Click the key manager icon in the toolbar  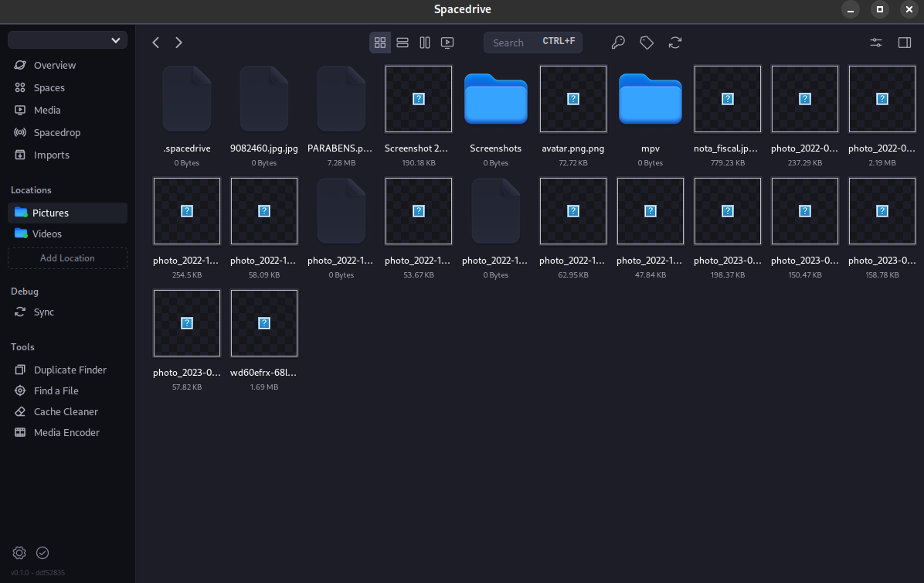pyautogui.click(x=618, y=43)
